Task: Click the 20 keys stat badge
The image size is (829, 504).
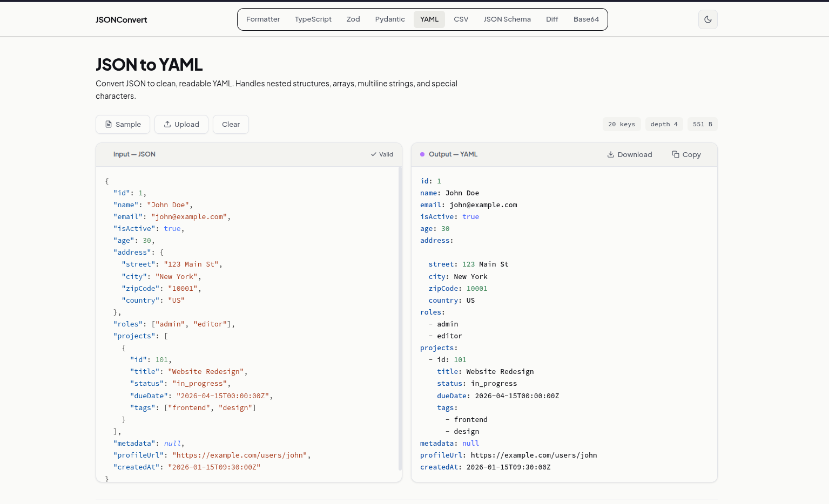Action: pyautogui.click(x=622, y=124)
